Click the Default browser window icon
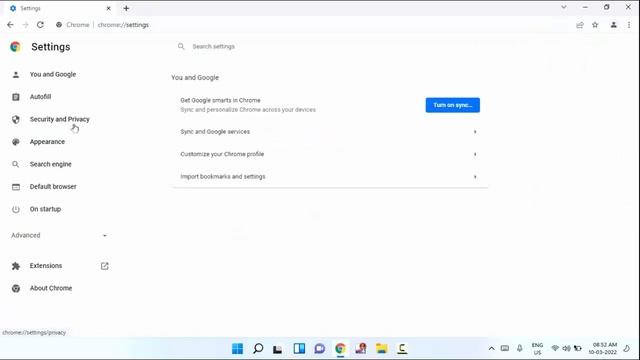 coord(16,187)
